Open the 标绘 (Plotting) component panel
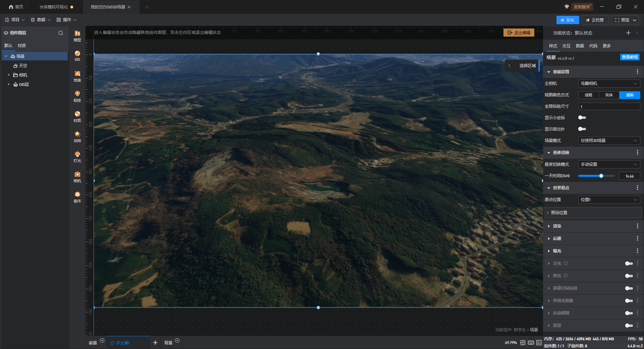Viewport: 644px width, 349px height. [77, 96]
